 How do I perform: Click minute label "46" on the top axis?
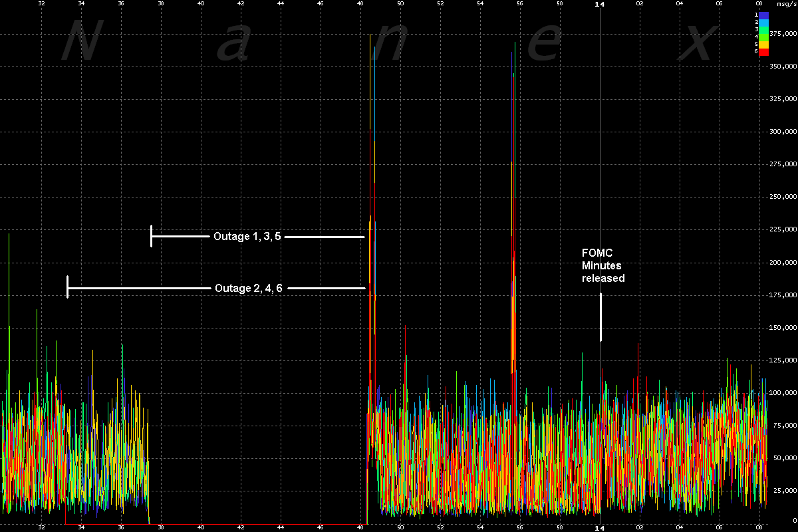[321, 4]
